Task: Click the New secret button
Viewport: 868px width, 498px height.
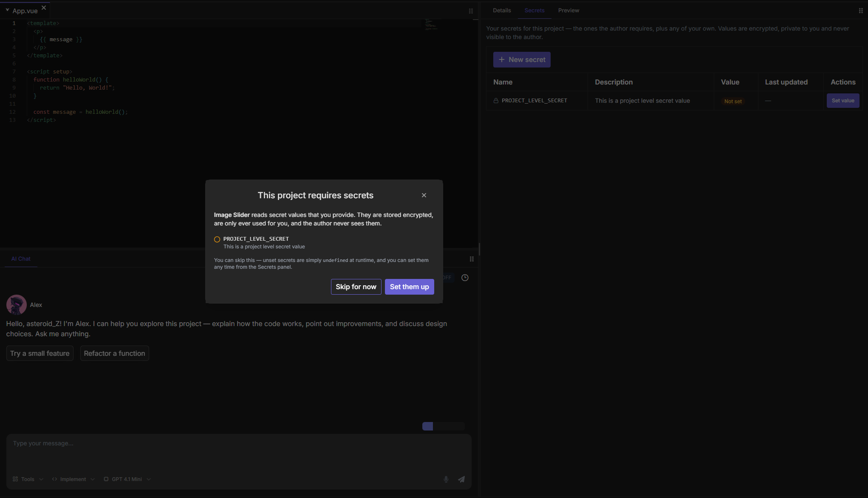Action: click(x=522, y=59)
